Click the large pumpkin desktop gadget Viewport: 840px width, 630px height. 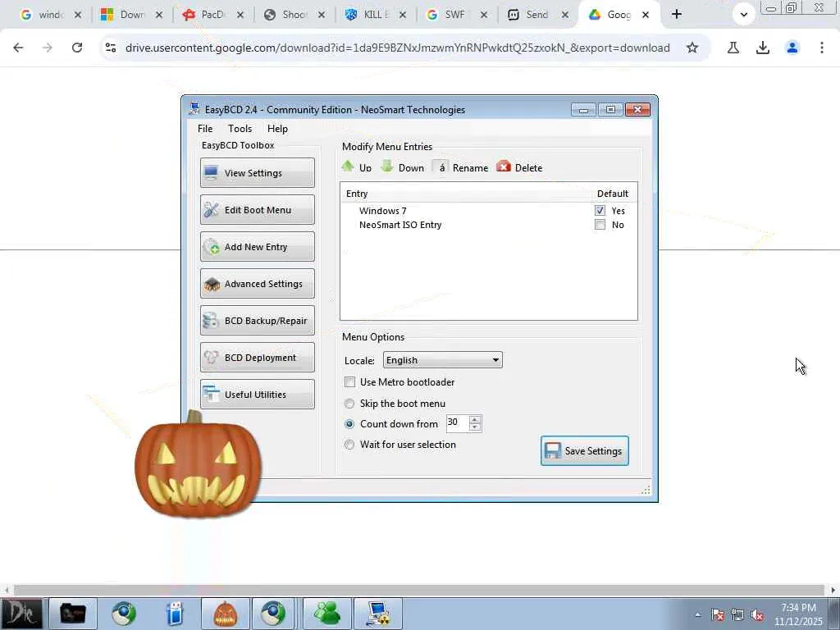(x=198, y=465)
